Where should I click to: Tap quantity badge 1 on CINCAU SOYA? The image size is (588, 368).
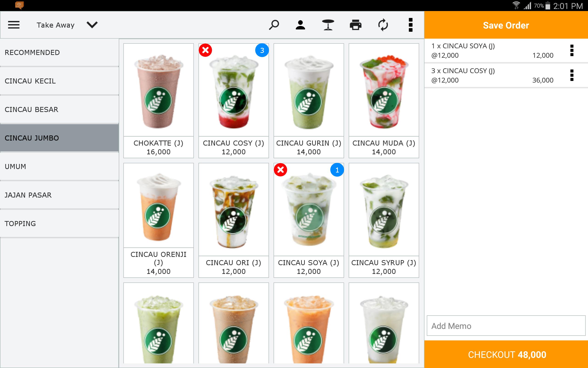point(337,170)
